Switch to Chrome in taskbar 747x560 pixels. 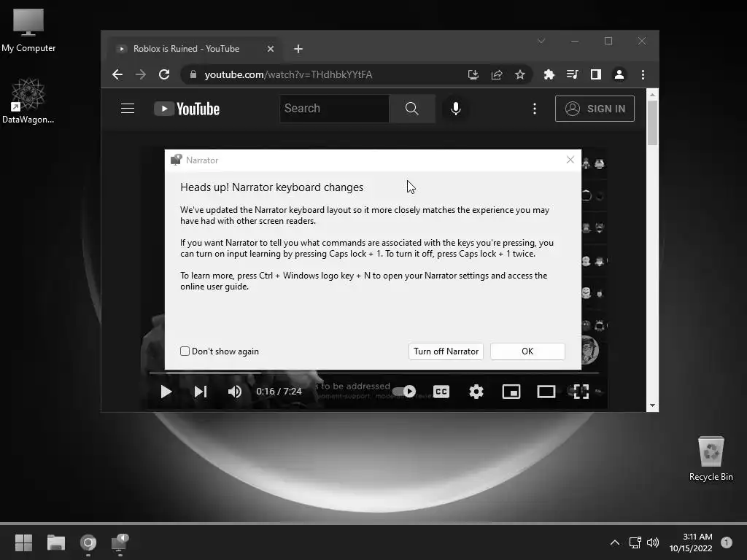click(88, 542)
